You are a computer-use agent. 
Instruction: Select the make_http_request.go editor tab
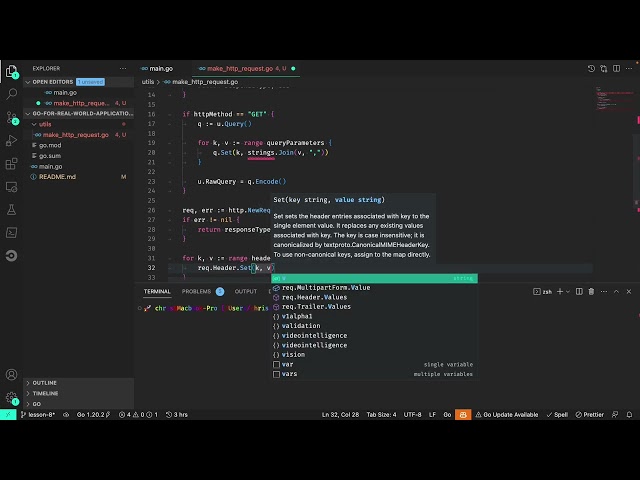click(246, 69)
